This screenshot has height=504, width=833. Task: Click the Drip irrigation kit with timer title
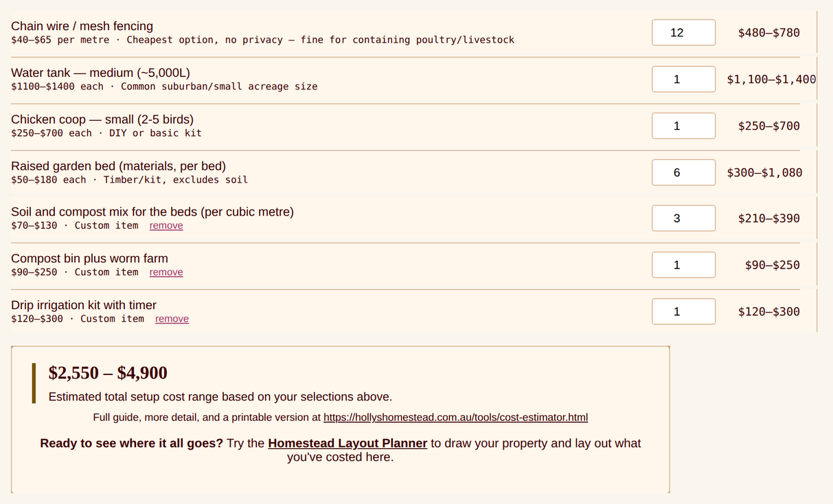tap(84, 306)
